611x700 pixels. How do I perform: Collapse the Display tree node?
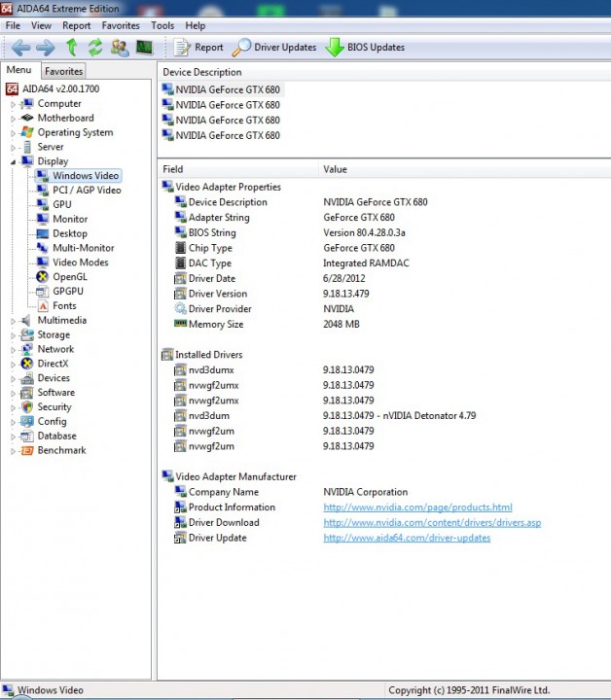tap(13, 162)
